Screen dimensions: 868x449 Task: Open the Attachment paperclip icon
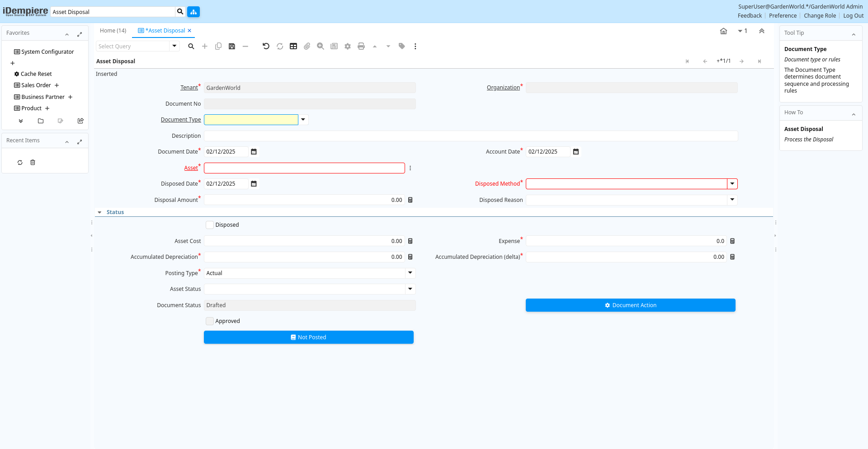[307, 46]
